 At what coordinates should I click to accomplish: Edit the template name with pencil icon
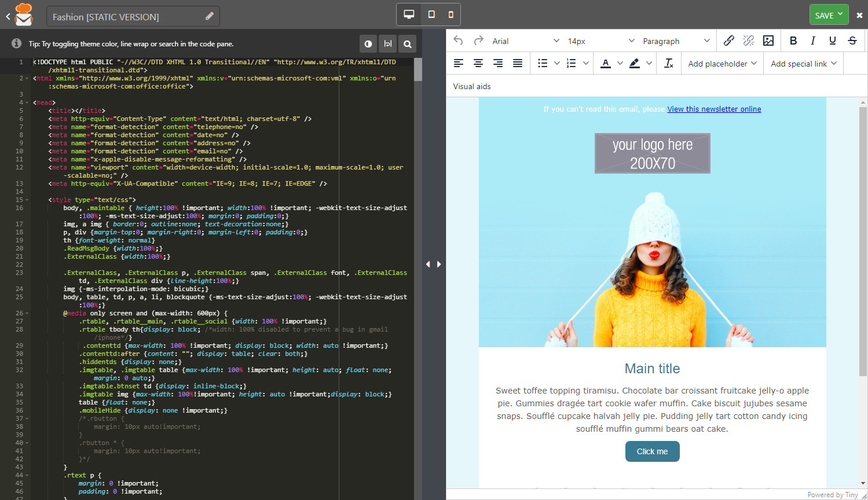tap(210, 16)
